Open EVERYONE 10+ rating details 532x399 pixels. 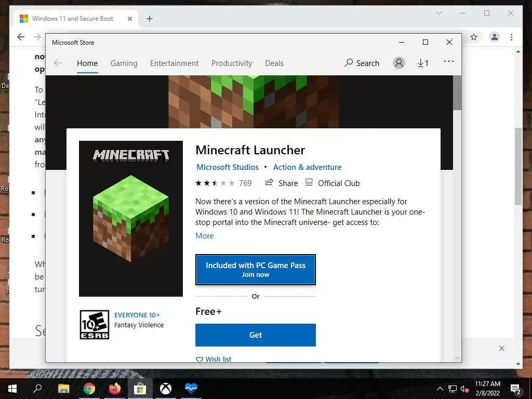tap(137, 315)
